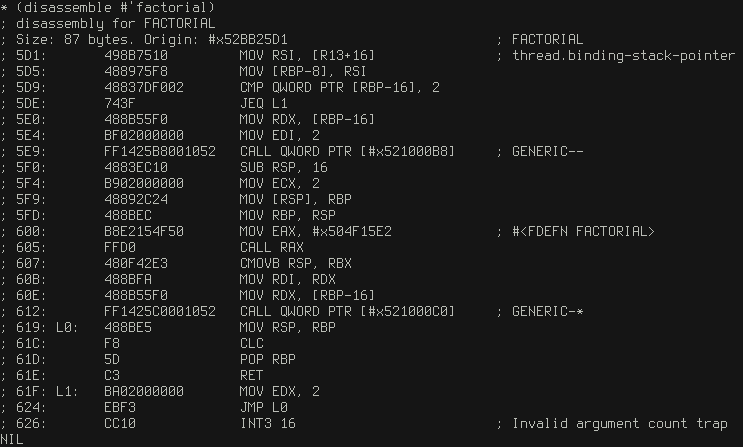Viewport: 743px width, 447px height.
Task: Click the NIL output at bottom
Action: coord(12,439)
